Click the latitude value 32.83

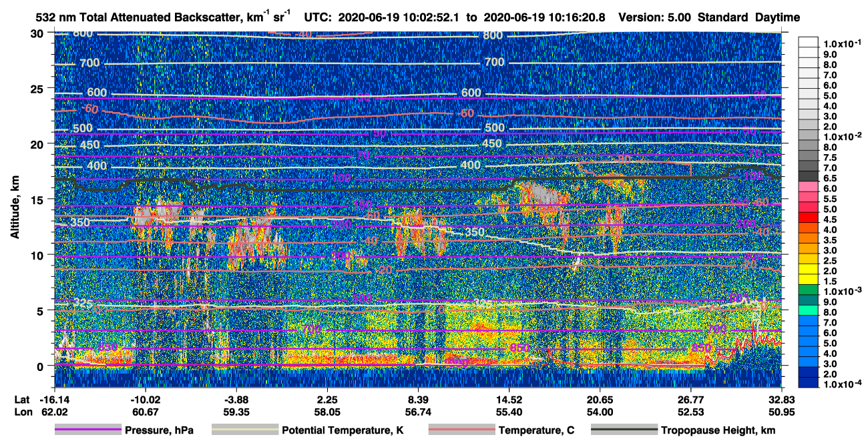781,399
